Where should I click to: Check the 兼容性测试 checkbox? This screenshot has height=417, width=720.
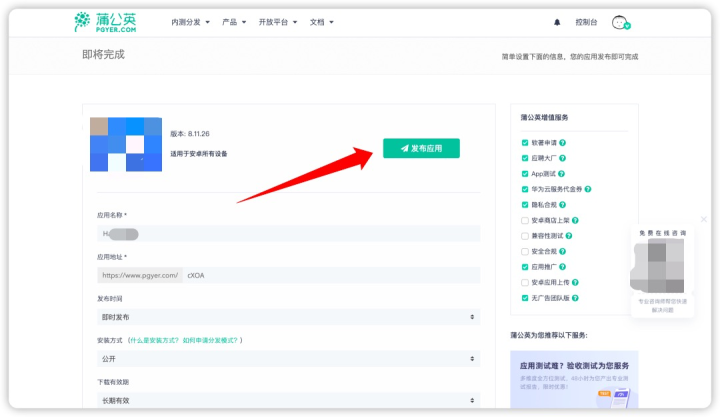(x=525, y=236)
